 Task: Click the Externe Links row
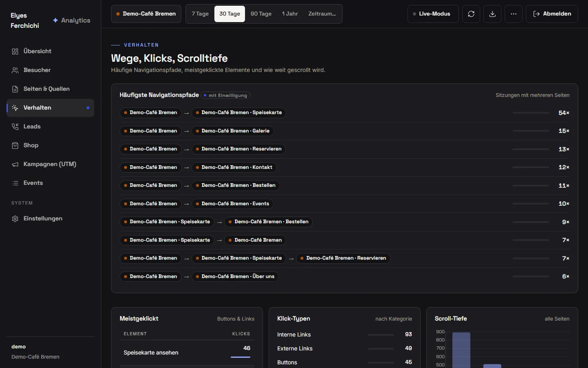coord(345,348)
